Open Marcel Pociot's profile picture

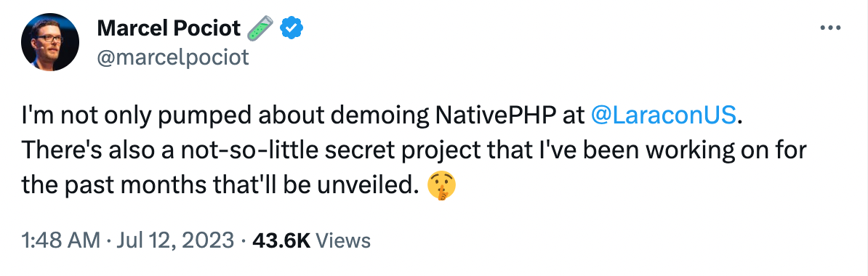(50, 42)
